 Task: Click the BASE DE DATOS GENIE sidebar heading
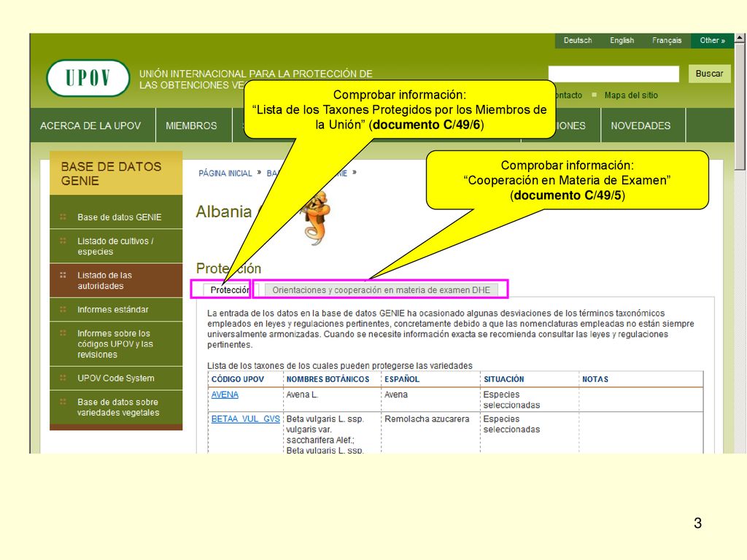116,174
